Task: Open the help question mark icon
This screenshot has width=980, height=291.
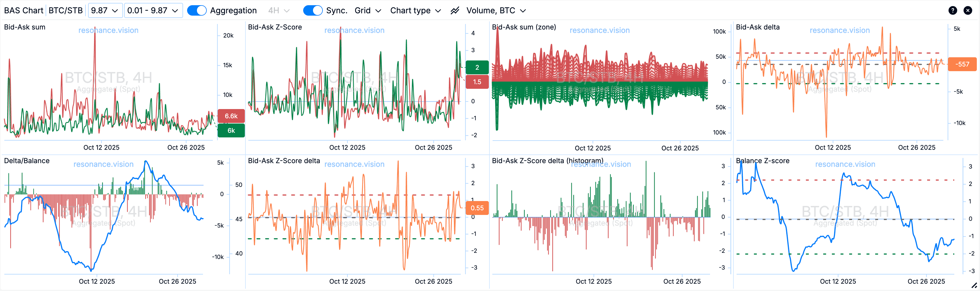Action: coord(952,11)
